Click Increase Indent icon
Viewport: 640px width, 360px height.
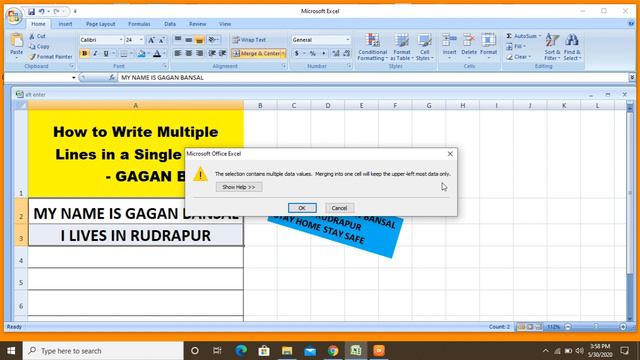tap(222, 53)
